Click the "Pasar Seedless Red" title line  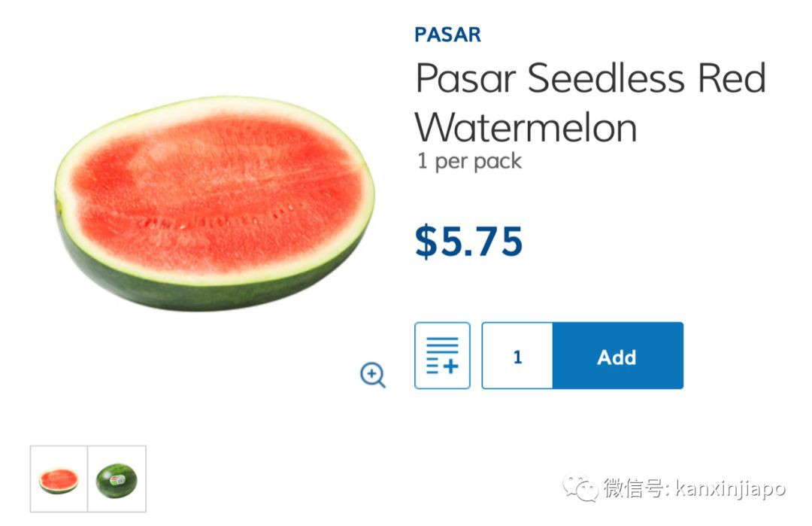click(x=590, y=78)
